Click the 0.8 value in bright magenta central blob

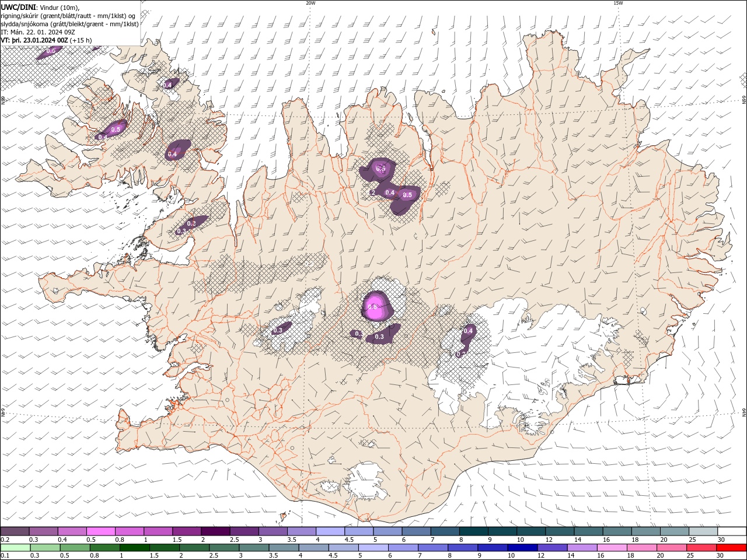[x=373, y=307]
